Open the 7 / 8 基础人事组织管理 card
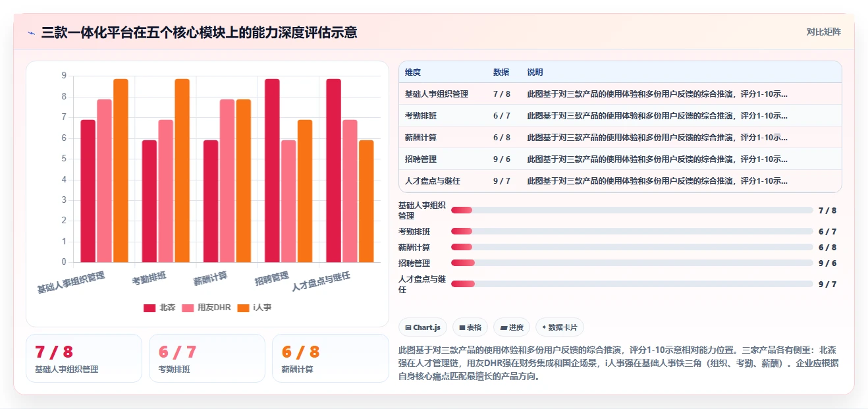 click(84, 358)
